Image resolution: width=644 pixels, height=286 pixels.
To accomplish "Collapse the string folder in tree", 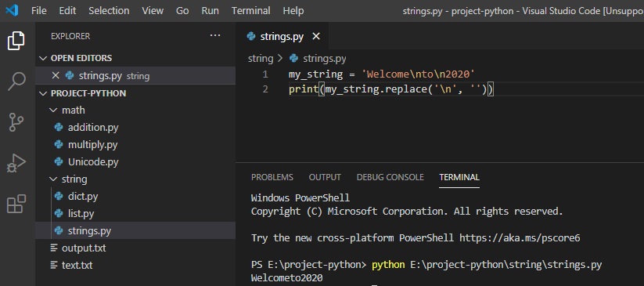I will tap(53, 179).
